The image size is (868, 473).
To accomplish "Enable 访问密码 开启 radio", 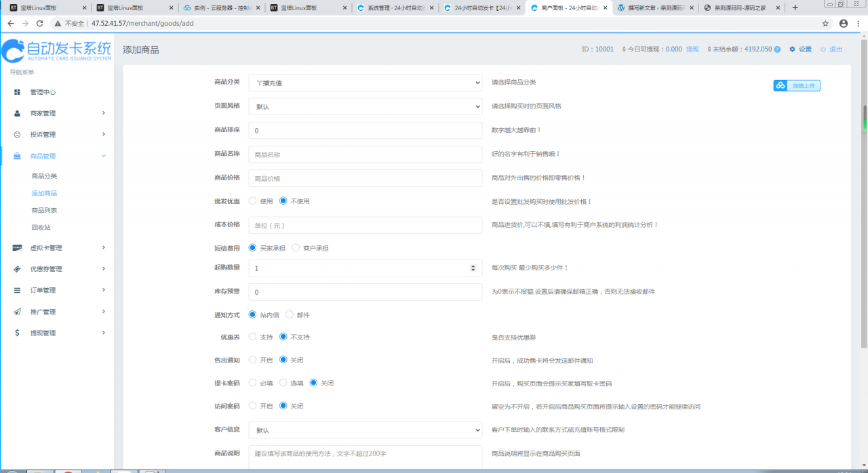I will tap(253, 406).
